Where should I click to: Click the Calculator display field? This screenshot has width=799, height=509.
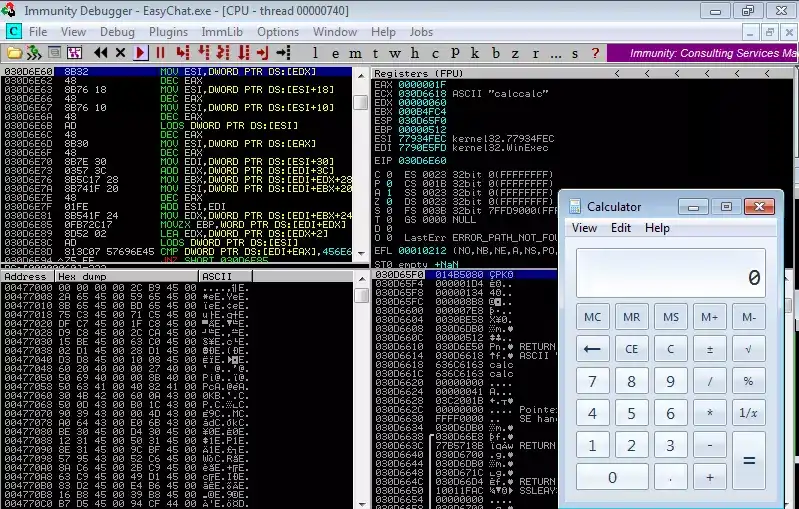click(671, 273)
